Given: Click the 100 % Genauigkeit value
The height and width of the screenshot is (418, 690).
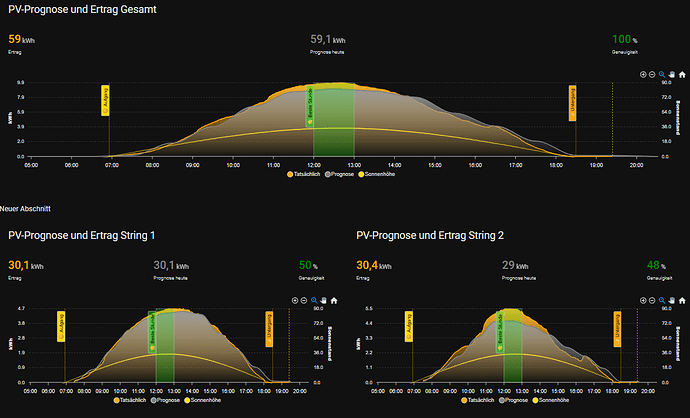Looking at the screenshot, I should click(x=625, y=39).
